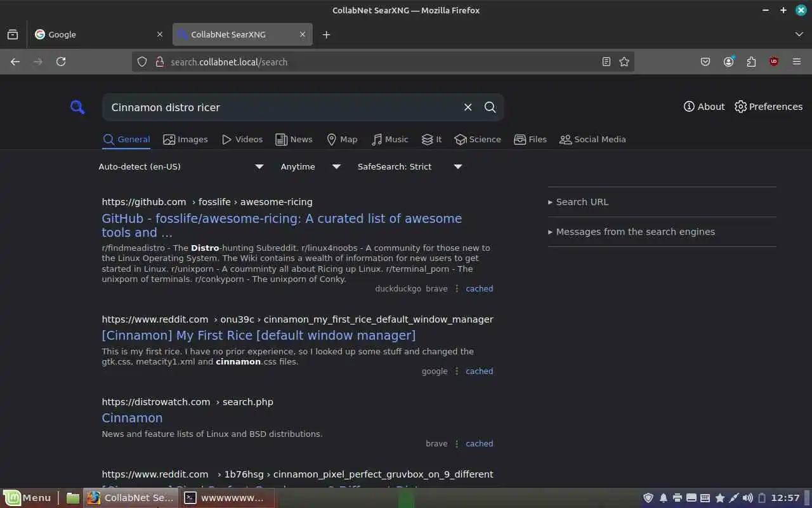Open cached link for distrowatch Cinnamon result

tap(479, 443)
